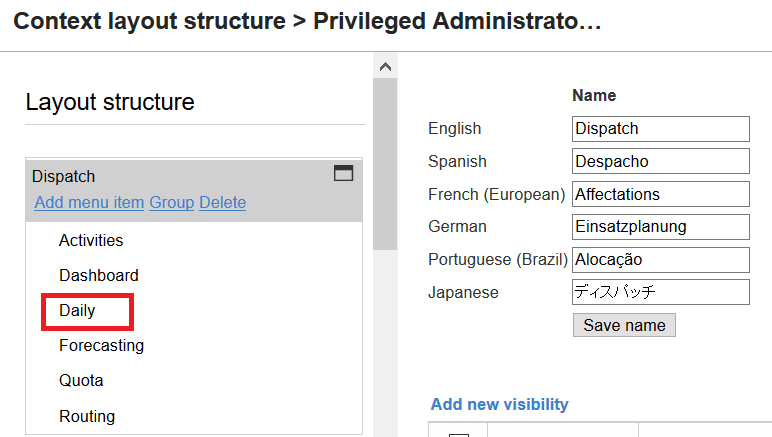Click the Group link under Dispatch

click(171, 202)
